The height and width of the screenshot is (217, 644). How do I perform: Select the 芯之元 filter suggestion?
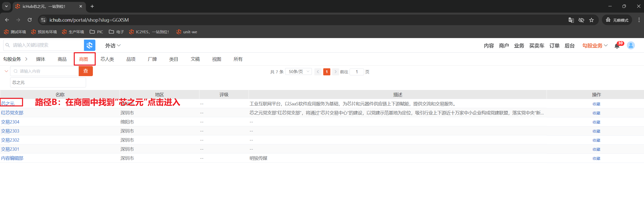tap(48, 82)
